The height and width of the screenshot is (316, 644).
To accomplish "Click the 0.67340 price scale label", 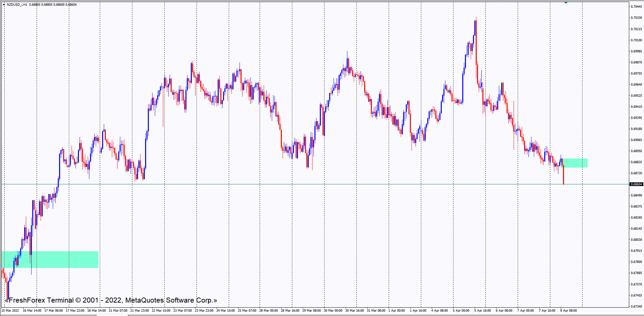I will pyautogui.click(x=636, y=307).
